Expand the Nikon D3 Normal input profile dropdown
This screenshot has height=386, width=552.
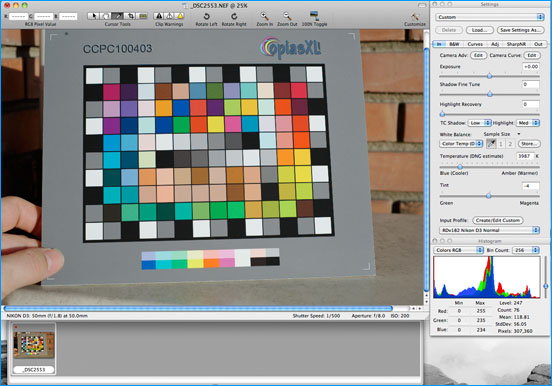[489, 230]
